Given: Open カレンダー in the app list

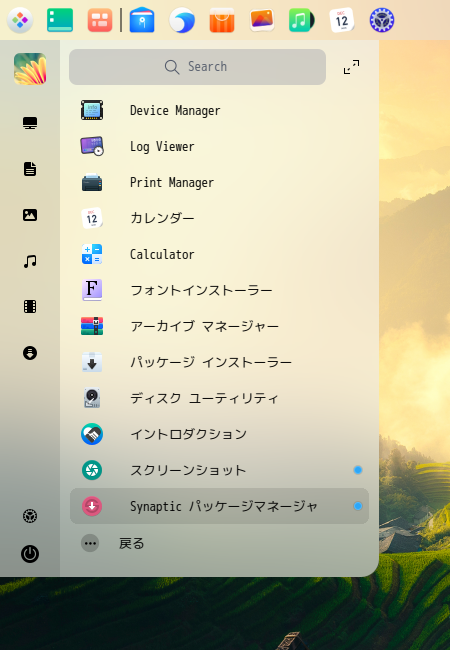Looking at the screenshot, I should (x=219, y=218).
